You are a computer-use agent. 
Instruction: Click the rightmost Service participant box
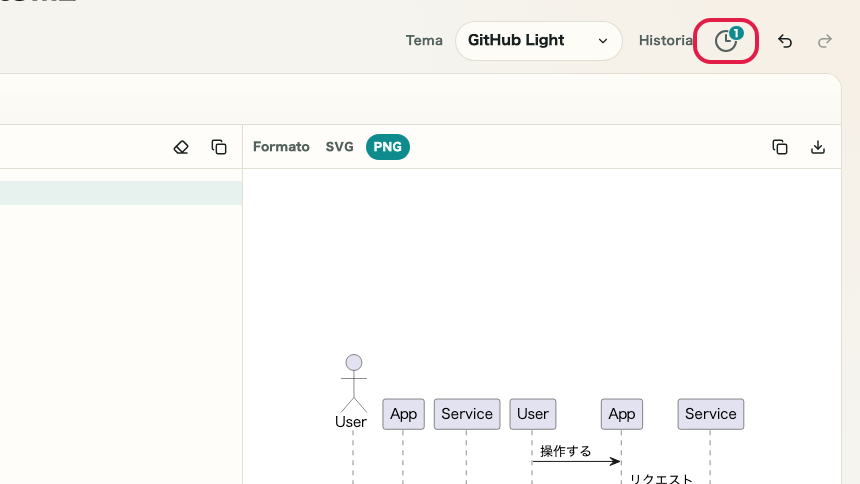(710, 414)
